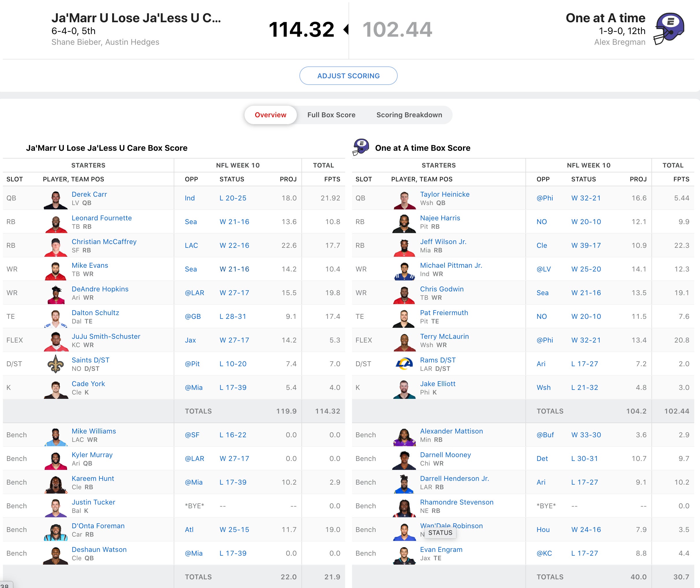
Task: Click the purple helmet team logo at top right
Action: [670, 29]
